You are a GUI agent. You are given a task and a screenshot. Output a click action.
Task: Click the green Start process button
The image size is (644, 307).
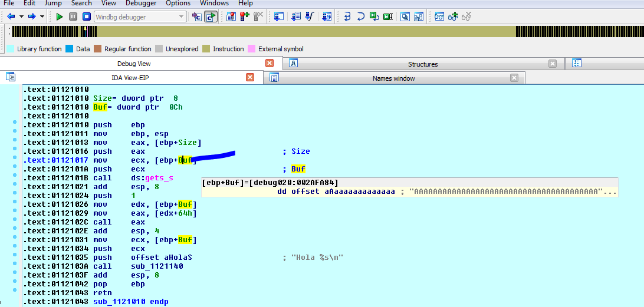pos(60,16)
